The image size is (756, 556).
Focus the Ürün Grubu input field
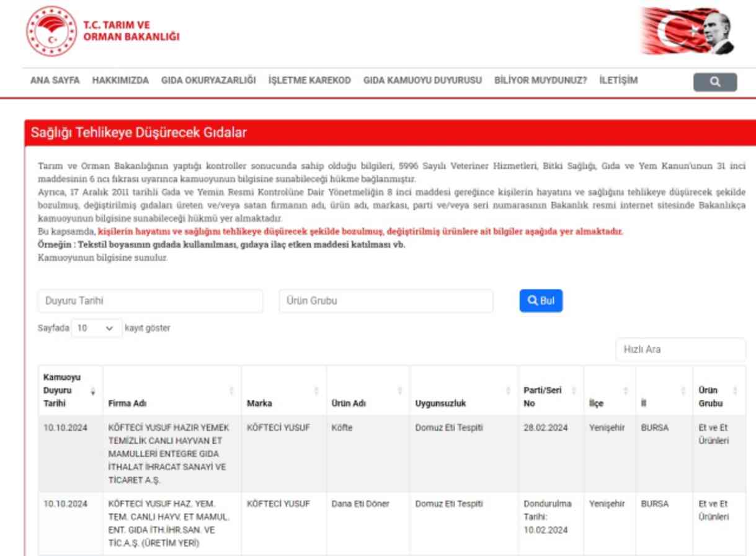coord(386,301)
